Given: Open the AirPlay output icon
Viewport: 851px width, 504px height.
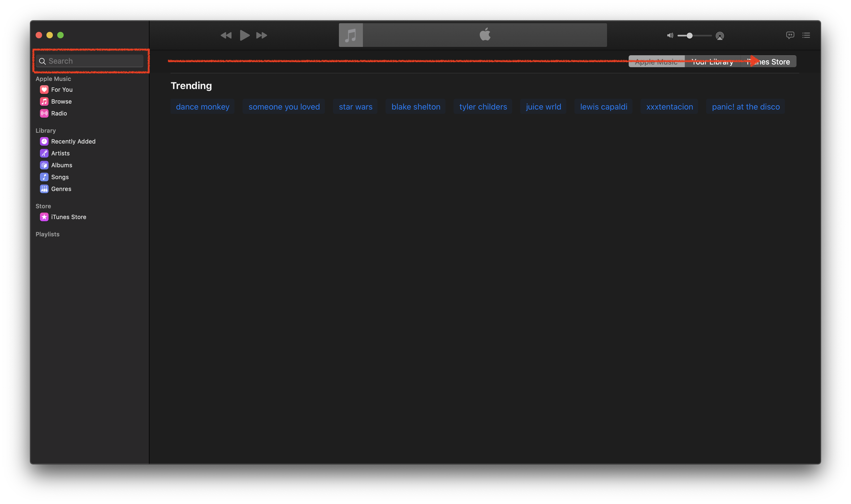Looking at the screenshot, I should [720, 36].
